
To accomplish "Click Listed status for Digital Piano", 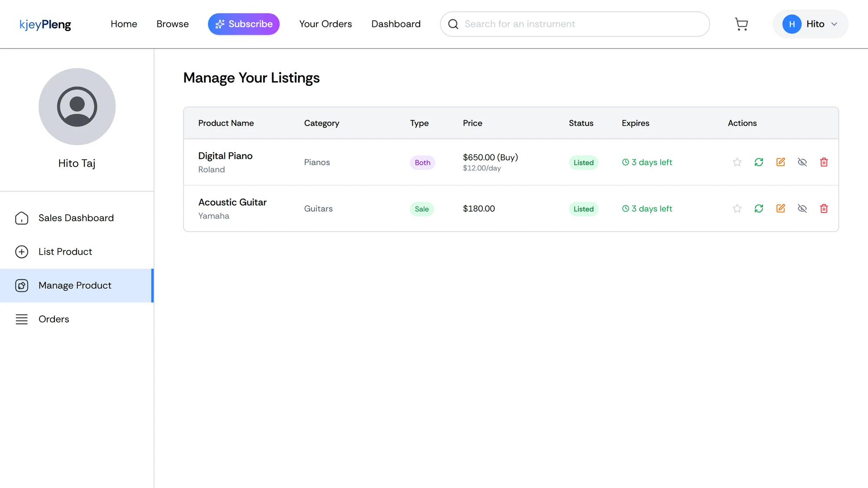I will [x=583, y=163].
